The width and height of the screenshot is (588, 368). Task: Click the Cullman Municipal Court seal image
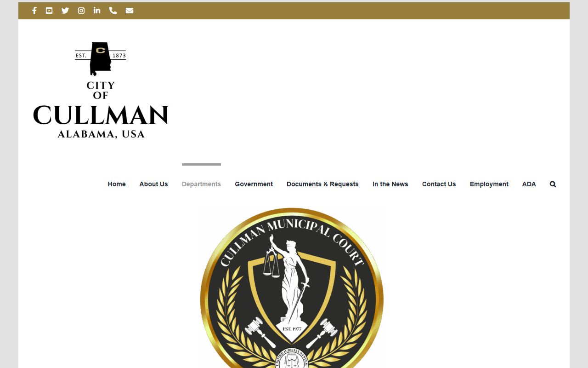[292, 288]
